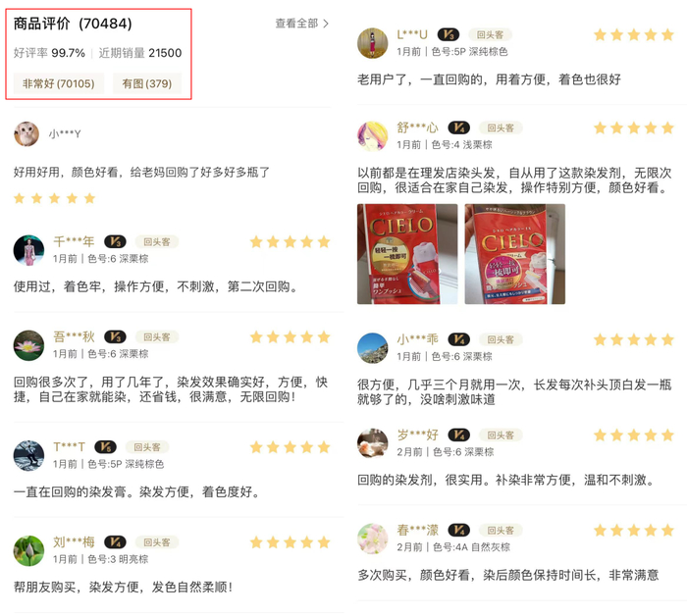Click the V5 level badge beside T***T
The image size is (687, 616).
(106, 447)
